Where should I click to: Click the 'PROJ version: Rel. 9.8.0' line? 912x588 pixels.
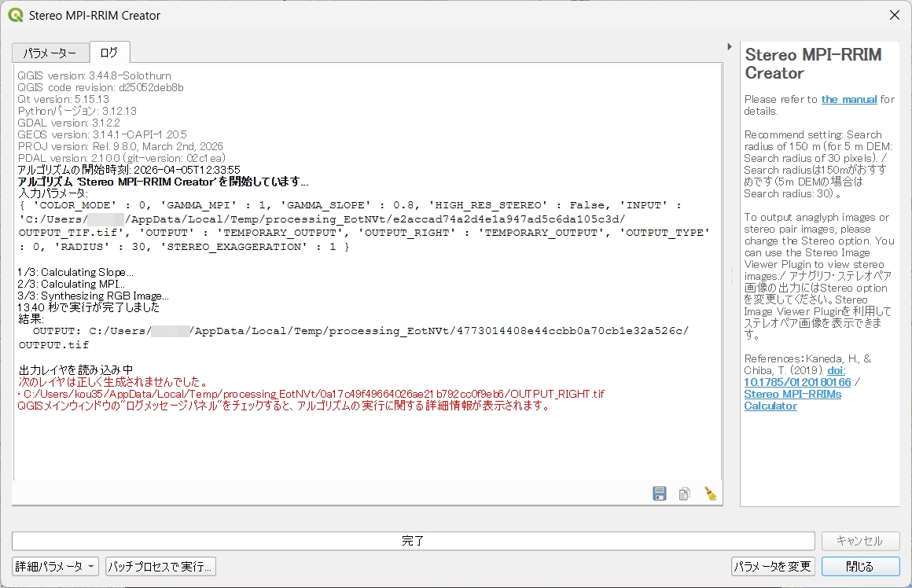point(120,146)
